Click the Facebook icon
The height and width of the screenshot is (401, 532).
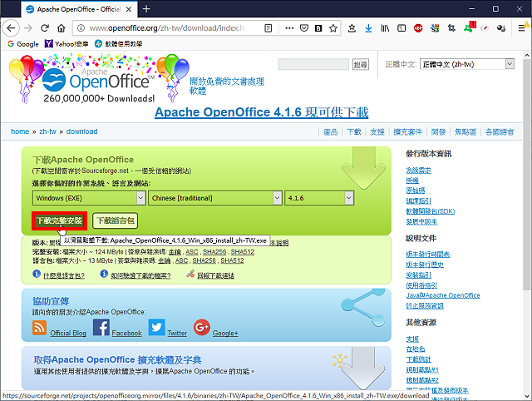click(x=101, y=327)
